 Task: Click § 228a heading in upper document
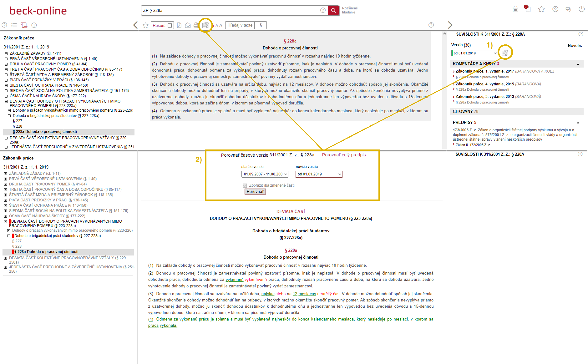pyautogui.click(x=290, y=41)
